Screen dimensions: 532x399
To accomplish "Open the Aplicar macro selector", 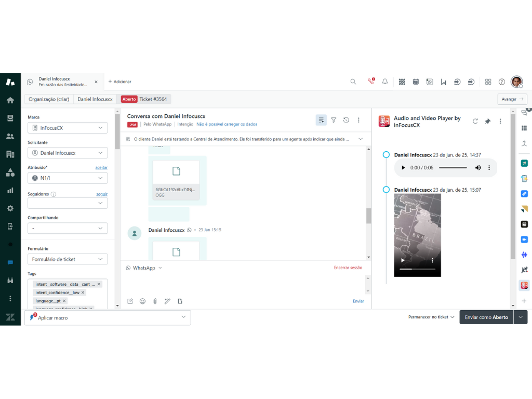I will [x=108, y=317].
